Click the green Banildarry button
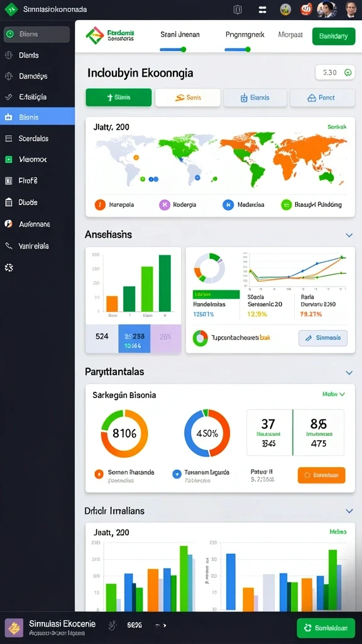Image resolution: width=362 pixels, height=644 pixels. 333,36
